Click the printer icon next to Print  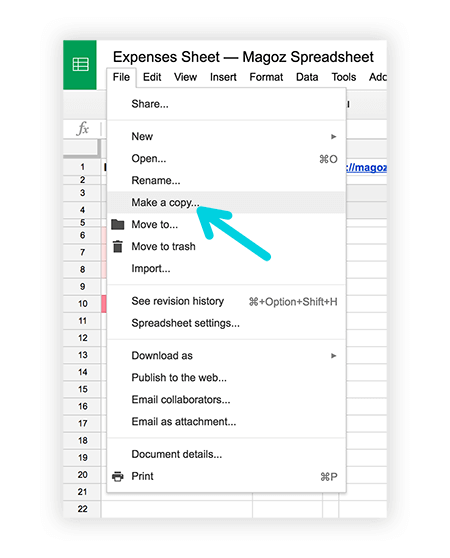[118, 476]
